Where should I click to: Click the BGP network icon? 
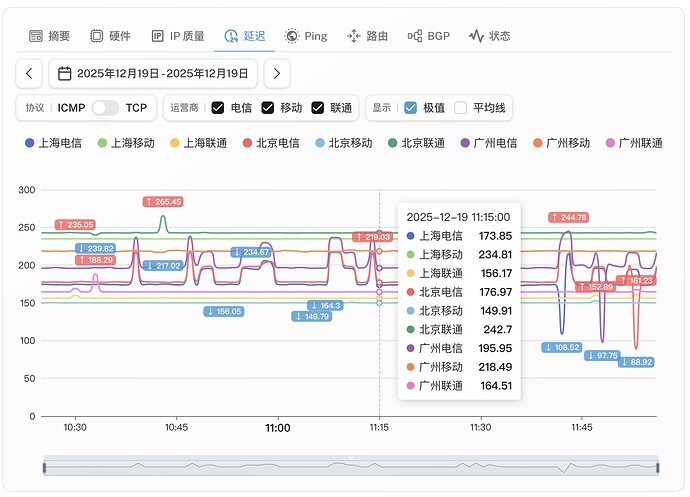[415, 36]
